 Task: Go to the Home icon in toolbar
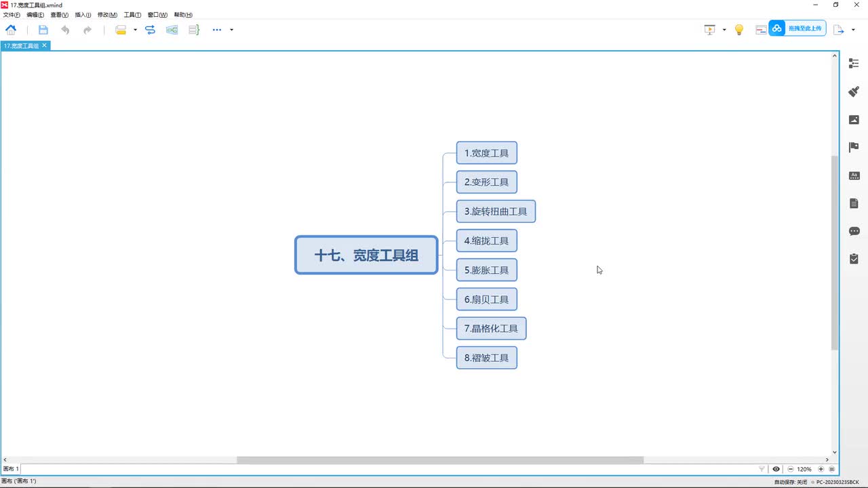point(11,30)
